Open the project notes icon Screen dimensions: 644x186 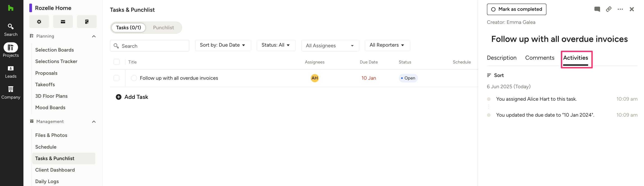(x=87, y=22)
